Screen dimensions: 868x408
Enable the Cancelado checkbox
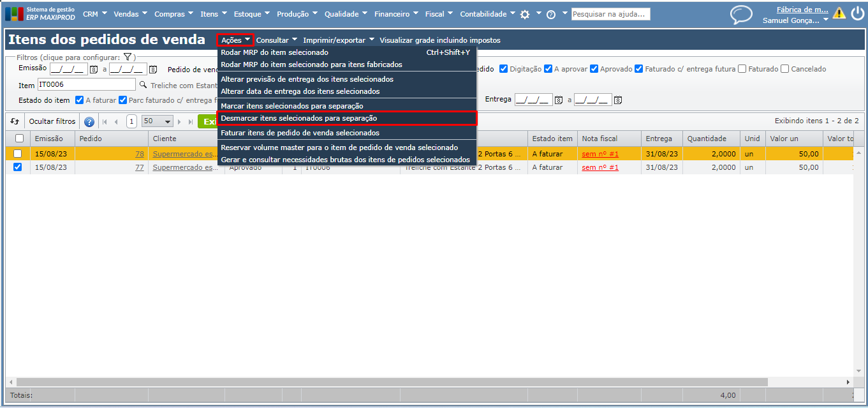[x=785, y=69]
